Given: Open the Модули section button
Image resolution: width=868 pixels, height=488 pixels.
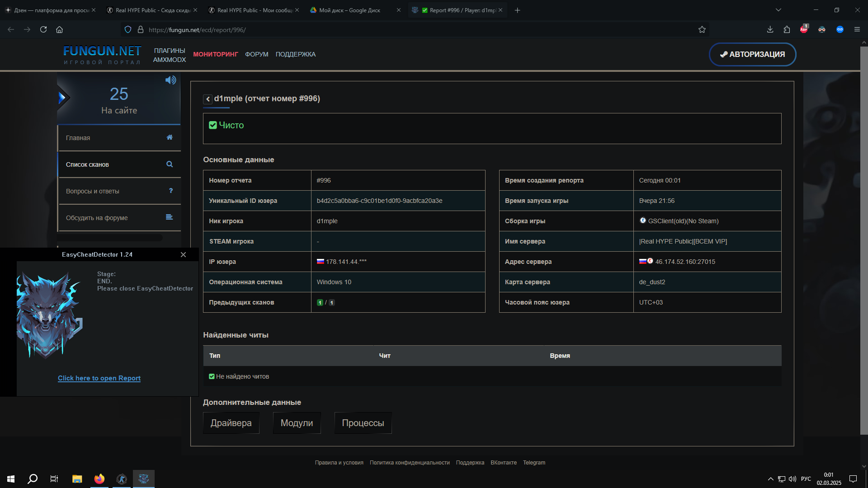Looking at the screenshot, I should point(297,423).
